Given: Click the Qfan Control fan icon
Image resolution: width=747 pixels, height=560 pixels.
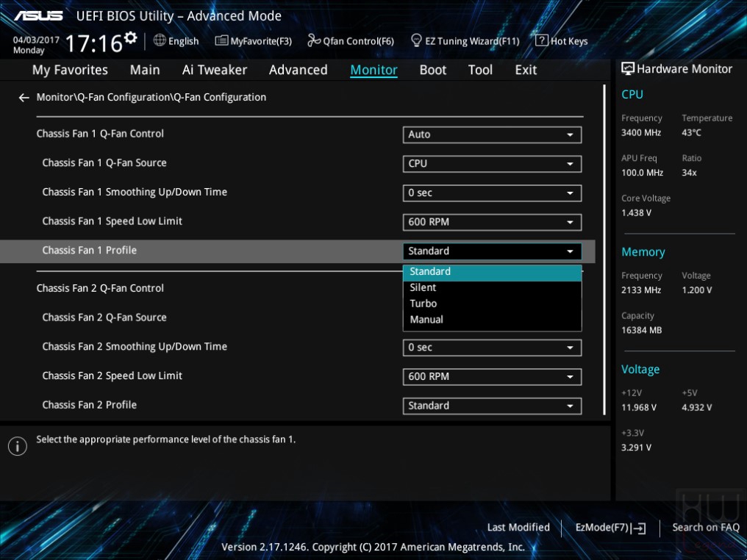Looking at the screenshot, I should click(x=314, y=40).
